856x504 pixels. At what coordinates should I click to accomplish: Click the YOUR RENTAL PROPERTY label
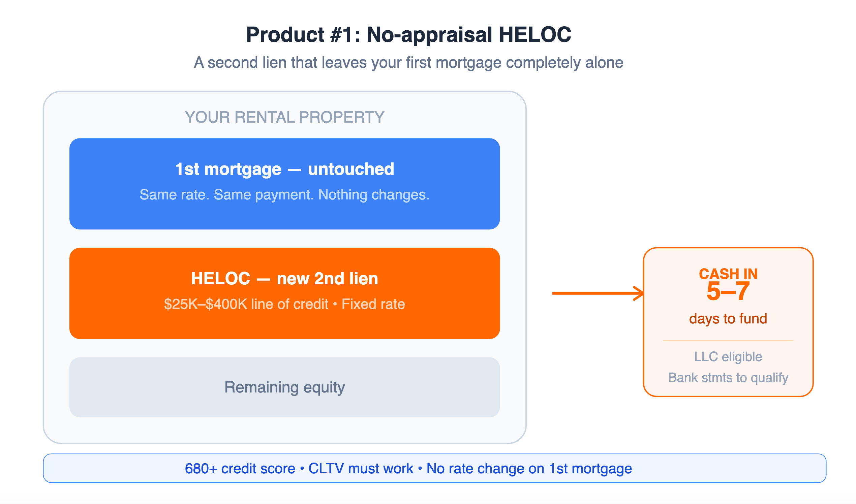pyautogui.click(x=285, y=117)
